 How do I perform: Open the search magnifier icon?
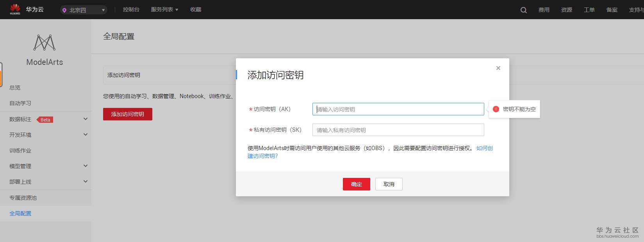(x=523, y=10)
